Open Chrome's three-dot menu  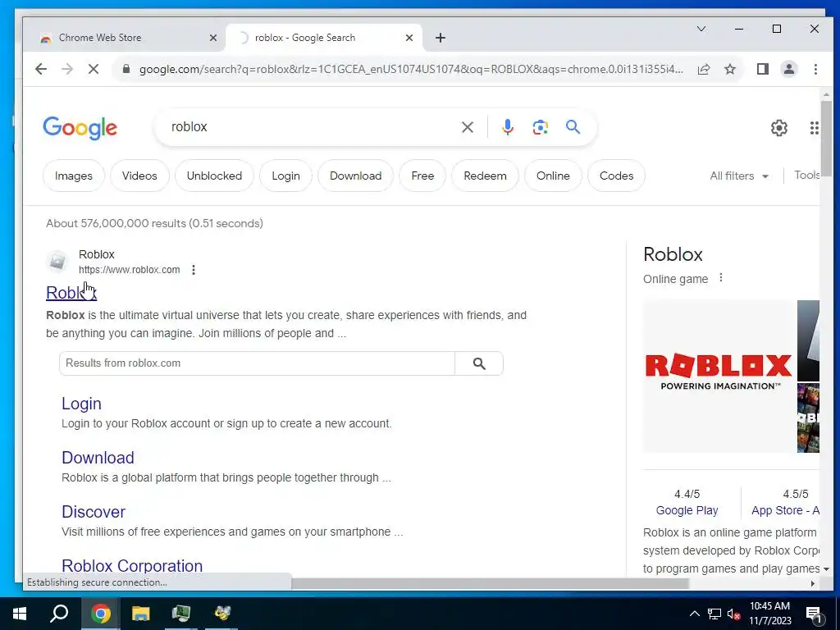click(x=815, y=69)
